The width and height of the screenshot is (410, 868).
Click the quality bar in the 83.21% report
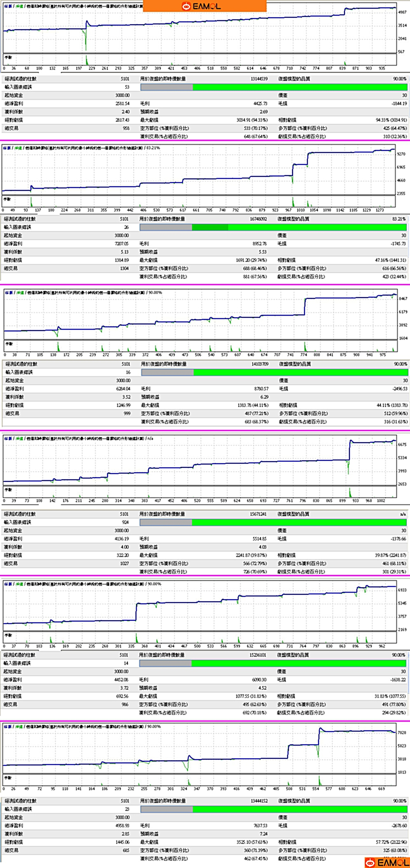(x=273, y=227)
